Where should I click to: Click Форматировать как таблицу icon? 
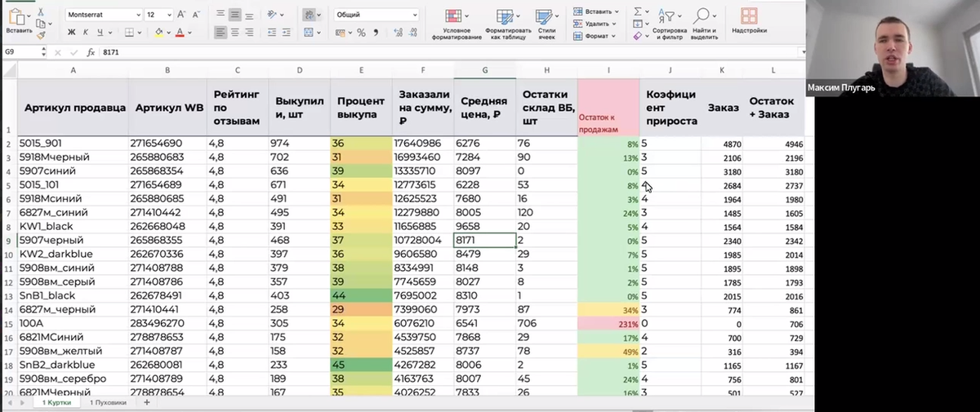506,16
